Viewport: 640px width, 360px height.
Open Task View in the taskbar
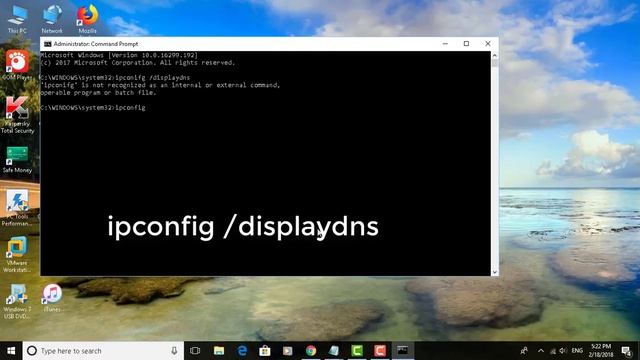195,351
